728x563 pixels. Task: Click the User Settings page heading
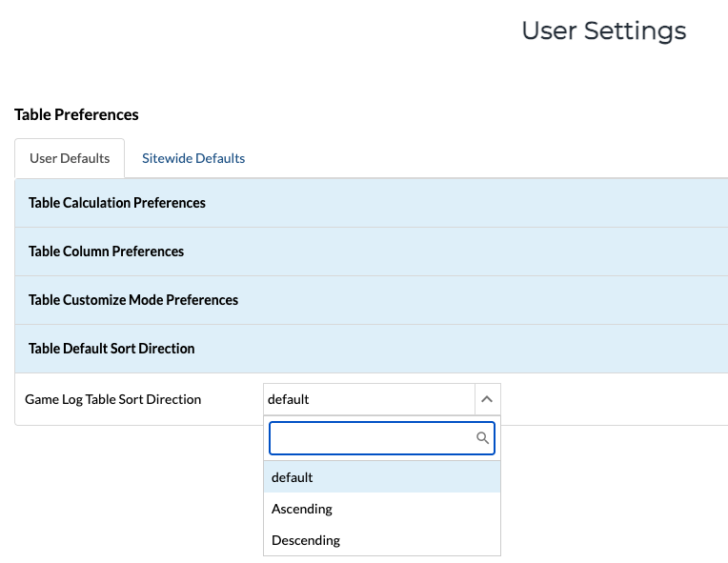[603, 30]
